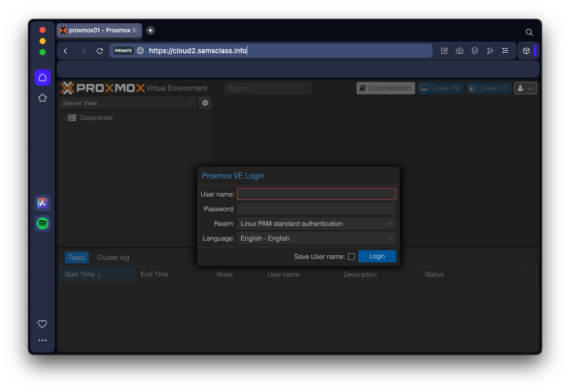
Task: Open the Realm dropdown
Action: point(316,223)
